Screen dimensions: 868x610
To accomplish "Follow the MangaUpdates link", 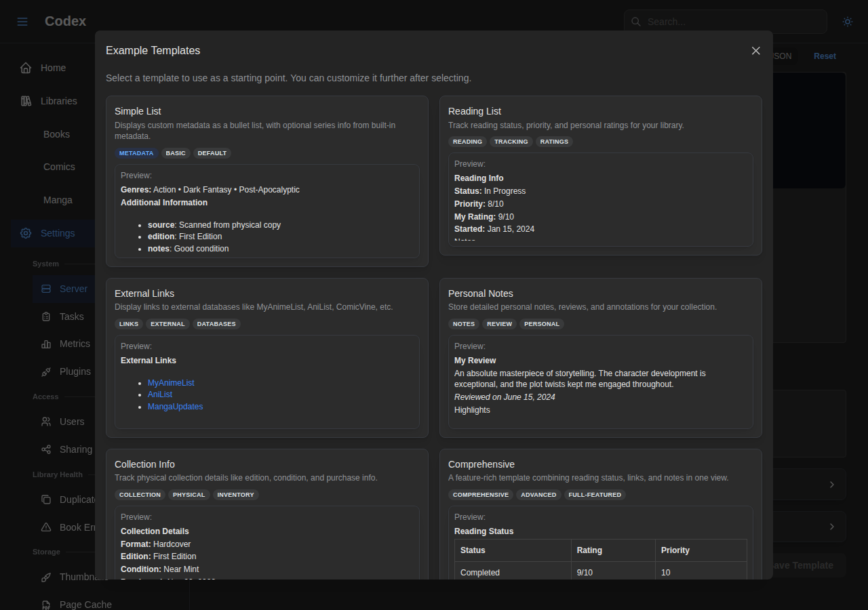I will [x=175, y=406].
